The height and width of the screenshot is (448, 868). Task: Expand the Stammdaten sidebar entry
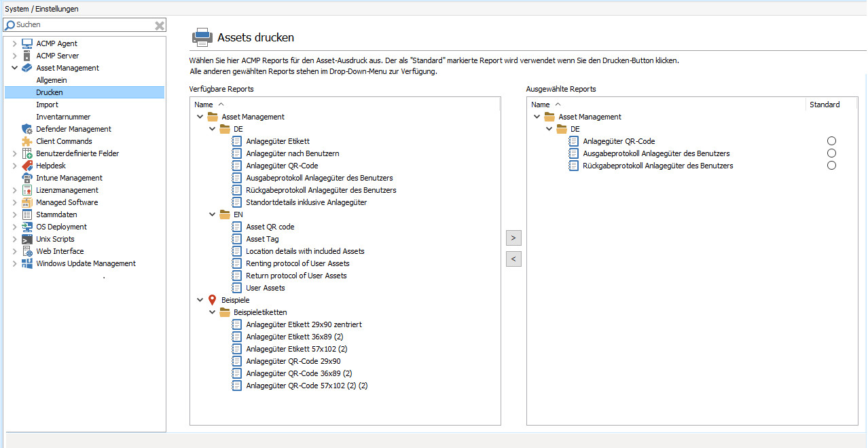pyautogui.click(x=14, y=214)
